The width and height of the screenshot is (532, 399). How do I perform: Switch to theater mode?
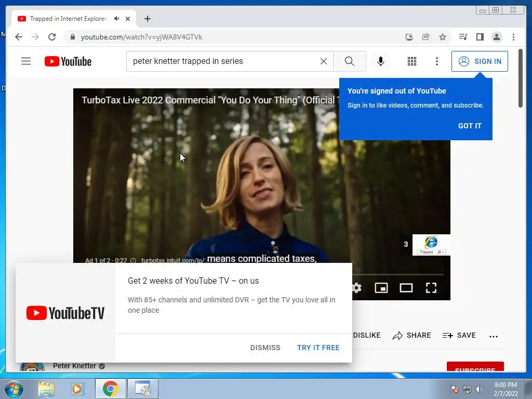coord(406,288)
